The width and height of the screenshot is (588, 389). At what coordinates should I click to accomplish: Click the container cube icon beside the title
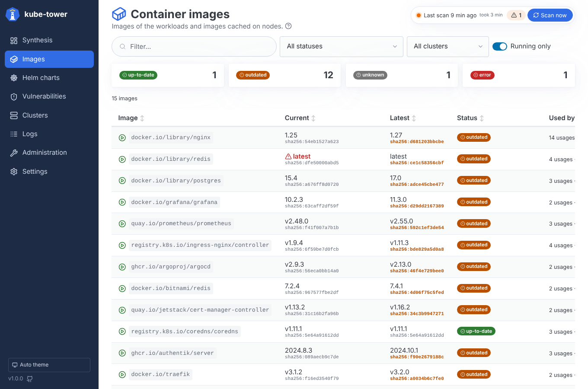click(119, 14)
